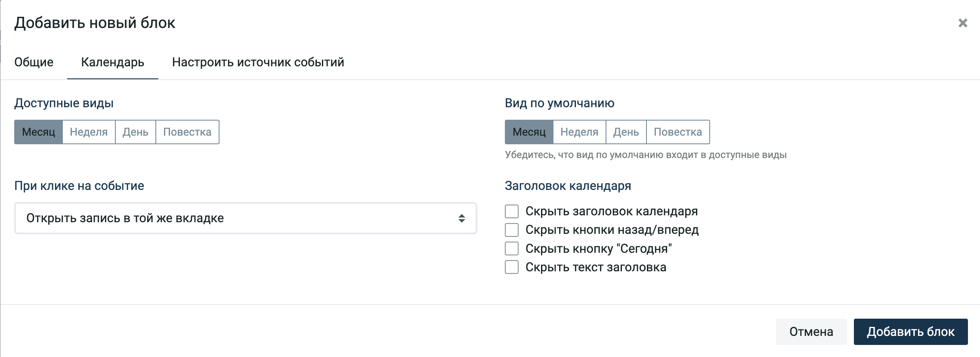Viewport: 980px width, 357px height.
Task: Toggle Повестка in Доступные виды
Action: (187, 132)
